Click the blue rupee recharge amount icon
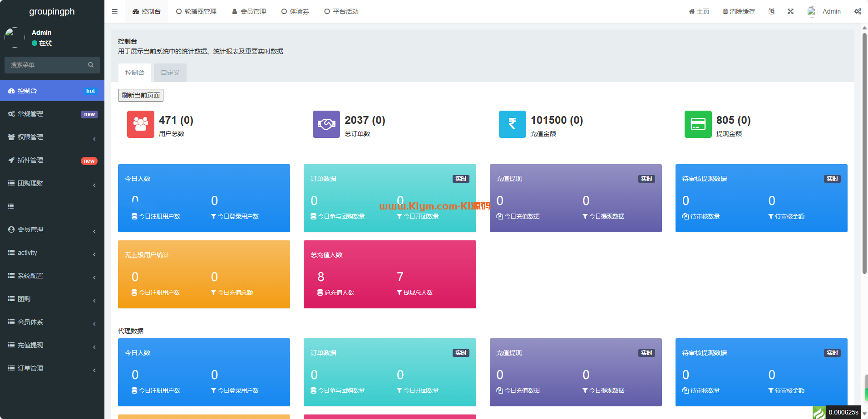Viewport: 868px width, 419px height. point(512,124)
